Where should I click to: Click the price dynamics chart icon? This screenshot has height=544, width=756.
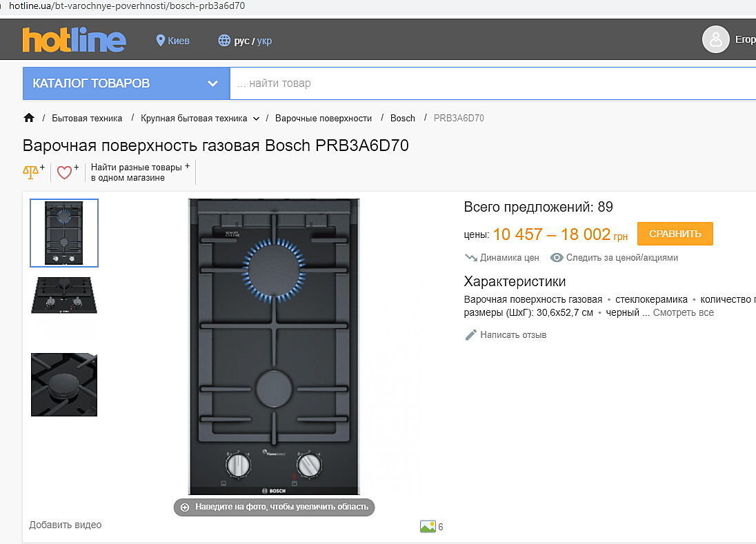(471, 258)
